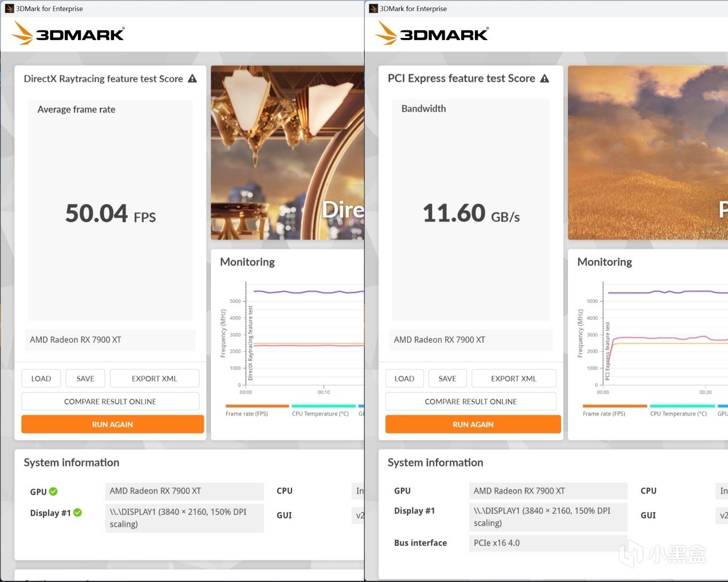Click the CPU label in left System information
Image resolution: width=728 pixels, height=582 pixels.
(285, 491)
